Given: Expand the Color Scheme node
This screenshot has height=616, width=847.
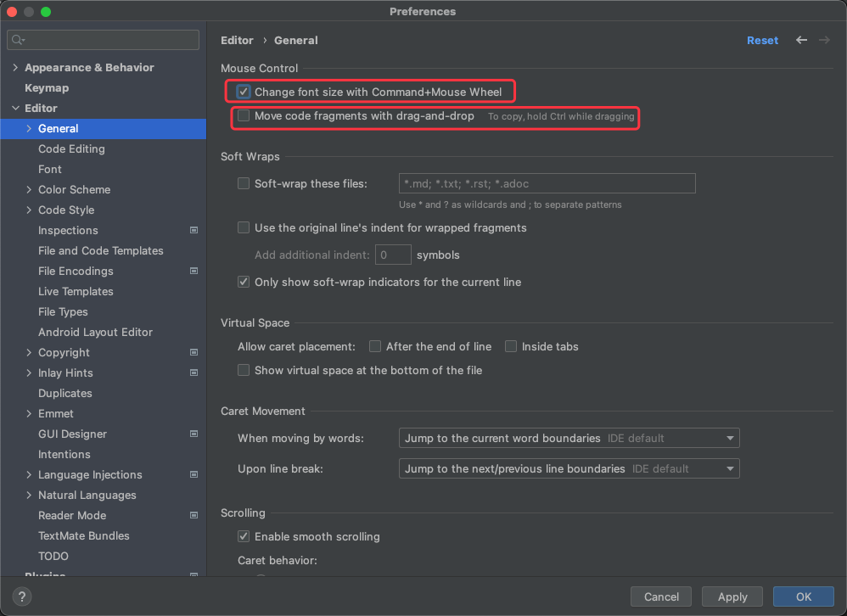Looking at the screenshot, I should (29, 189).
